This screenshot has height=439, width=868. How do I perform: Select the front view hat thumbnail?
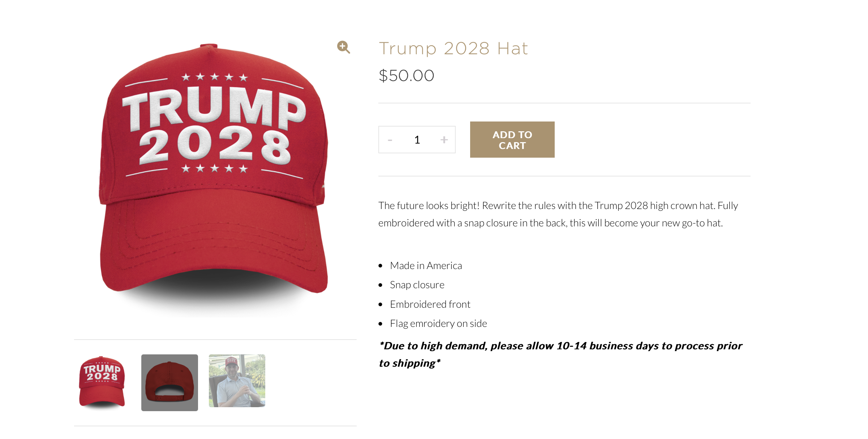pyautogui.click(x=102, y=383)
